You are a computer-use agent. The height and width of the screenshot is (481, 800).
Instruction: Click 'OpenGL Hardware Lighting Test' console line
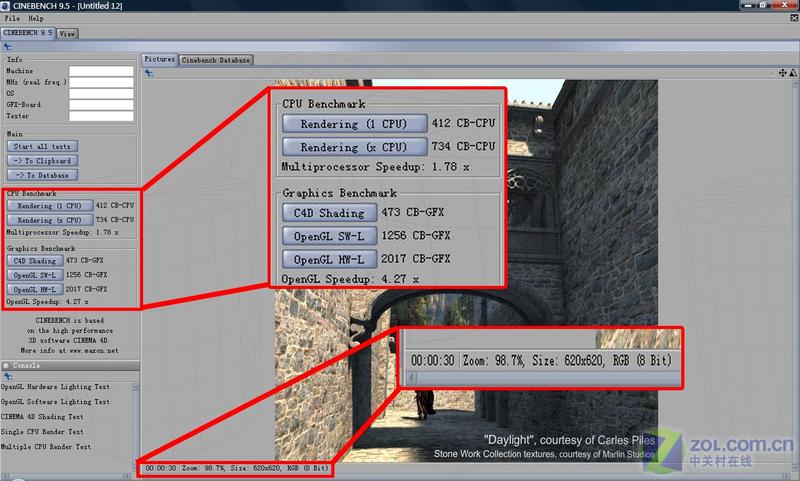tap(55, 387)
